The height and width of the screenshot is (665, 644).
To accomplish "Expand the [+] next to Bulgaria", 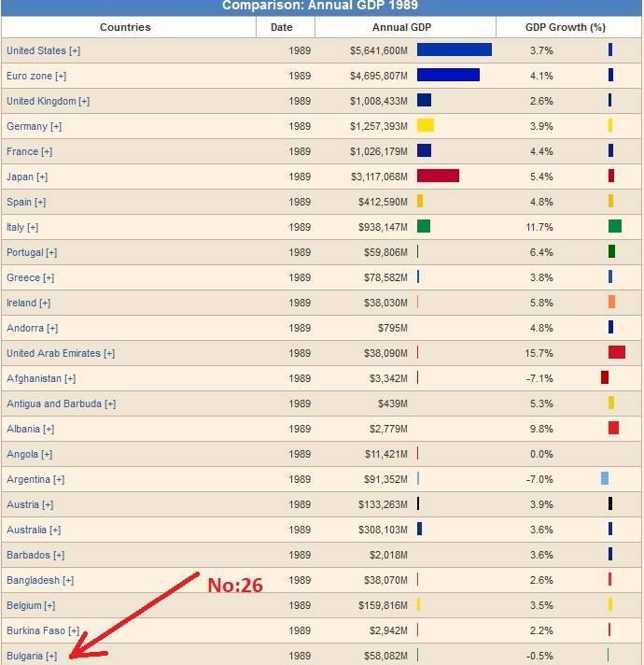I will click(x=51, y=656).
